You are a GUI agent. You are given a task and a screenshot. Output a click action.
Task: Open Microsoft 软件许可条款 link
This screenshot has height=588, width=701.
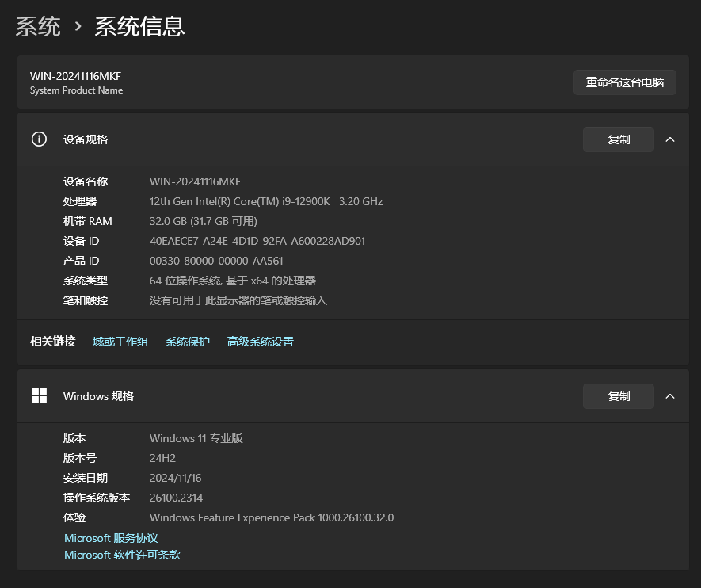coord(123,555)
